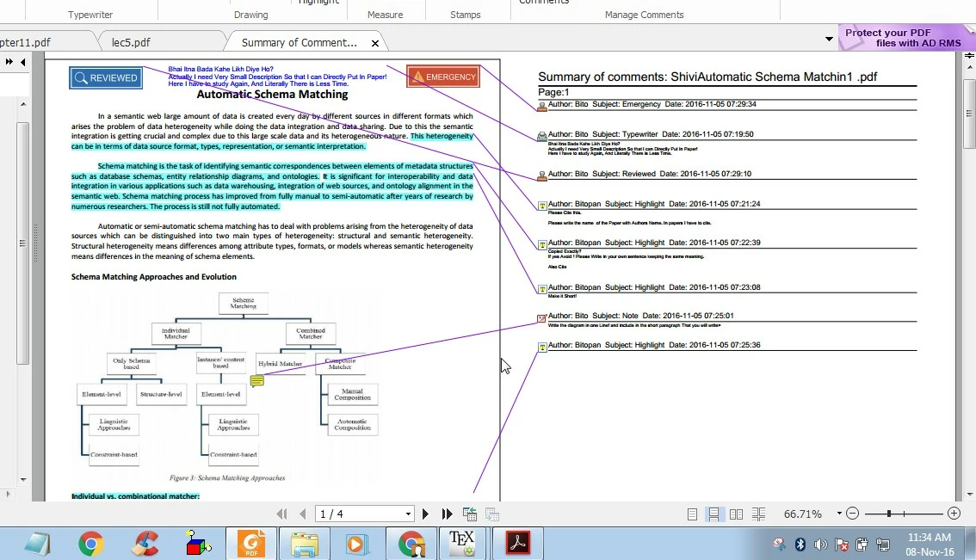Open CCleaner from the taskbar
976x560 pixels.
point(145,545)
